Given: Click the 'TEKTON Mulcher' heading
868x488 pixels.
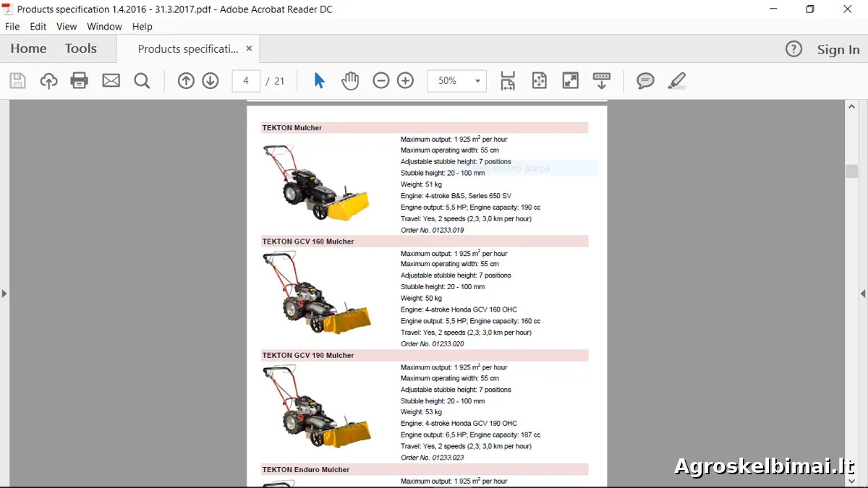Looking at the screenshot, I should click(292, 128).
